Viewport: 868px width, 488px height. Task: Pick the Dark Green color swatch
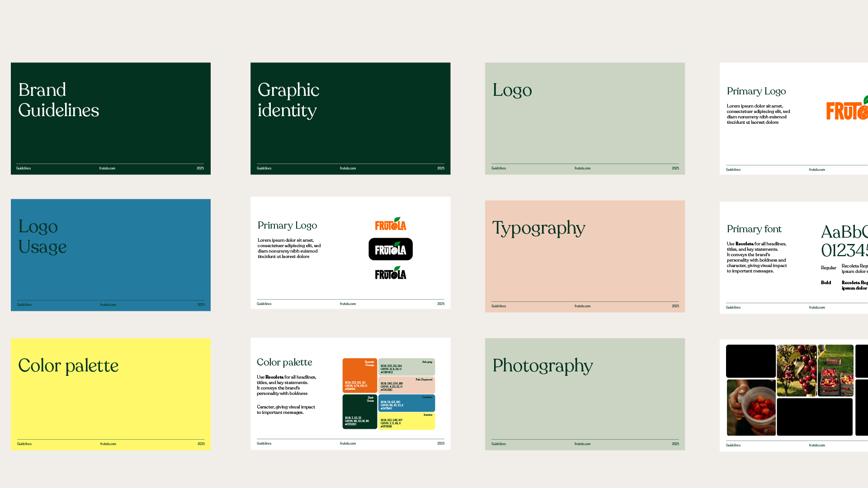click(x=359, y=412)
